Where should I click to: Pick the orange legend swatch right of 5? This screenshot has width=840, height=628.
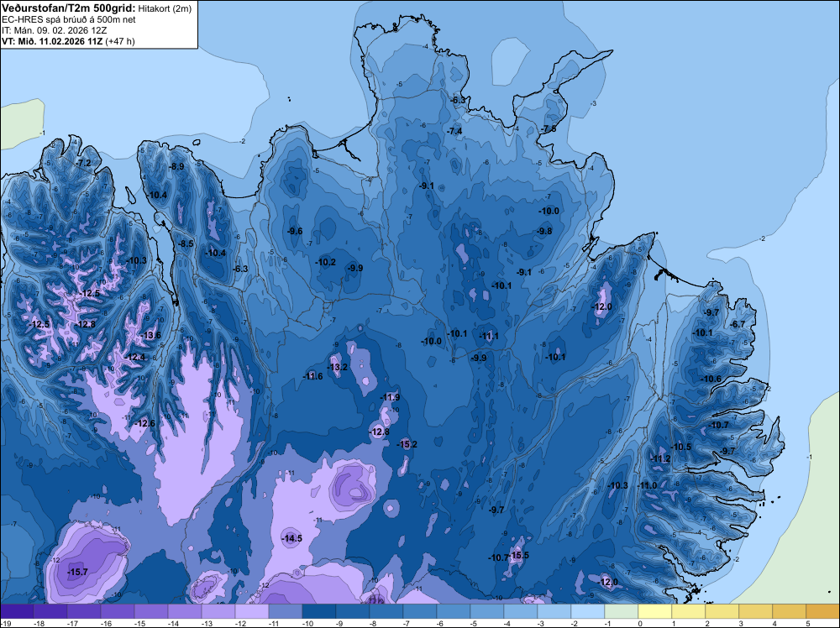823,611
